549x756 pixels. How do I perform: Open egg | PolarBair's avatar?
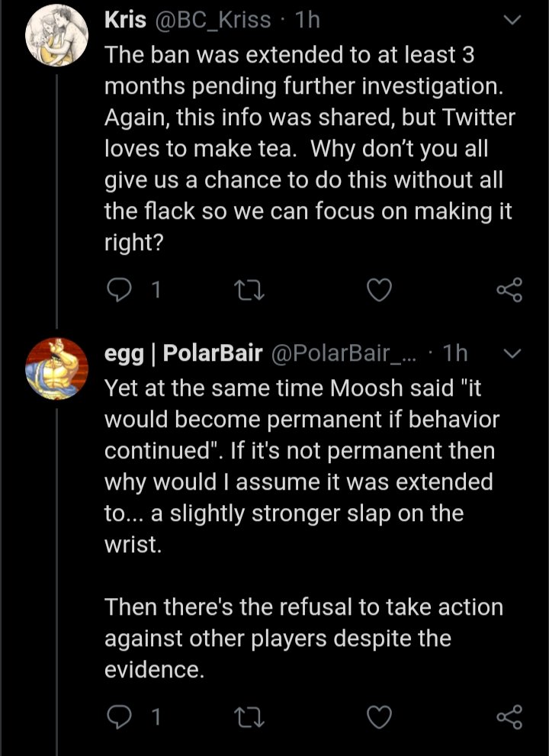click(57, 368)
